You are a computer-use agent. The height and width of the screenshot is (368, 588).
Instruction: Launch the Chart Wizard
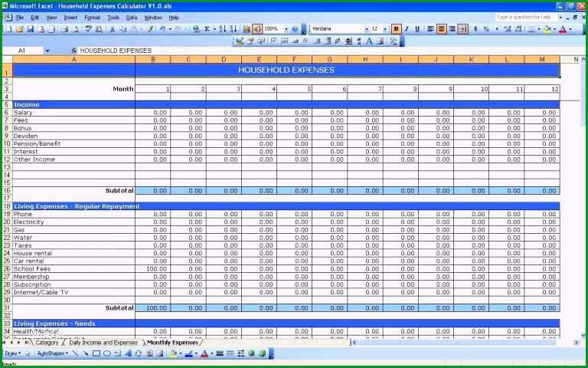[247, 29]
